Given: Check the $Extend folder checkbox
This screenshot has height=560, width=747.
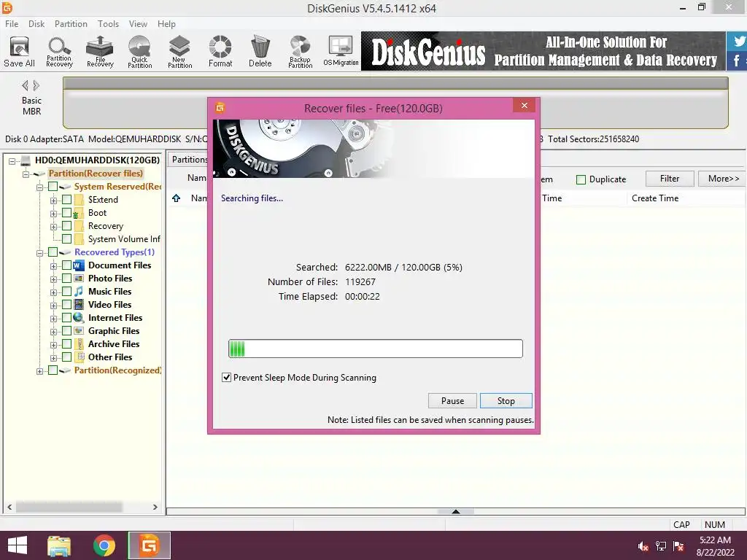Looking at the screenshot, I should [x=66, y=200].
